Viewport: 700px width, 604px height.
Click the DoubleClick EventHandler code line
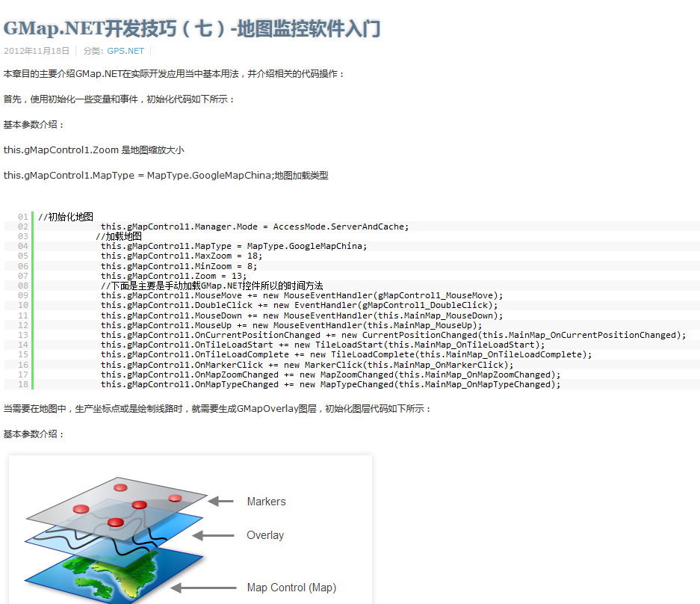tap(299, 305)
